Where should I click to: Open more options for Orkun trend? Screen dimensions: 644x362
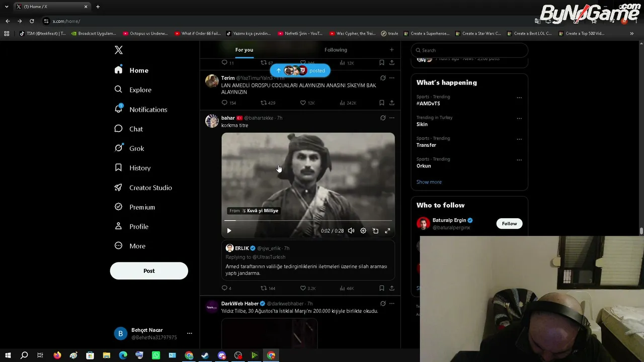point(519,160)
